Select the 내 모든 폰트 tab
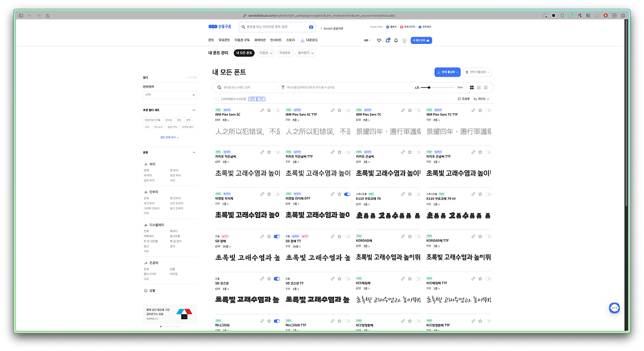The image size is (644, 351). point(243,52)
